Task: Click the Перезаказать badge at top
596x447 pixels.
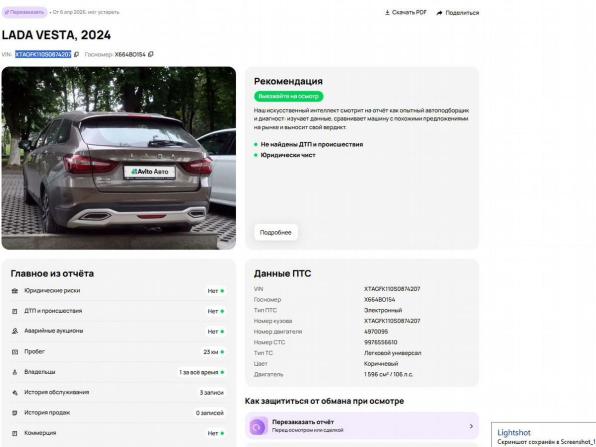Action: click(24, 12)
